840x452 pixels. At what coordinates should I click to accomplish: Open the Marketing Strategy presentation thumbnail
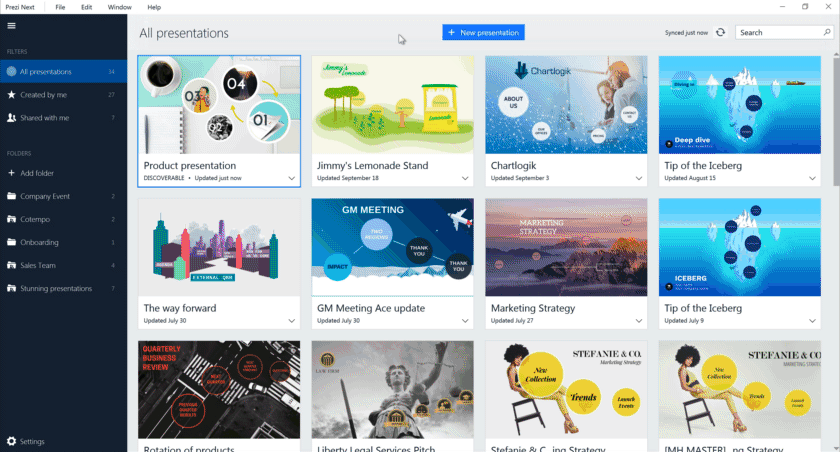tap(566, 246)
